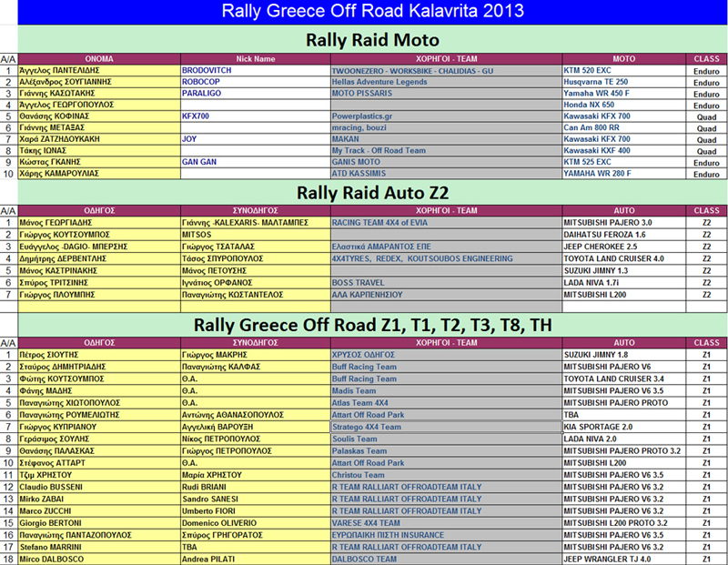Click the 'Nick Name' column header
The width and height of the screenshot is (728, 565).
pyautogui.click(x=256, y=59)
